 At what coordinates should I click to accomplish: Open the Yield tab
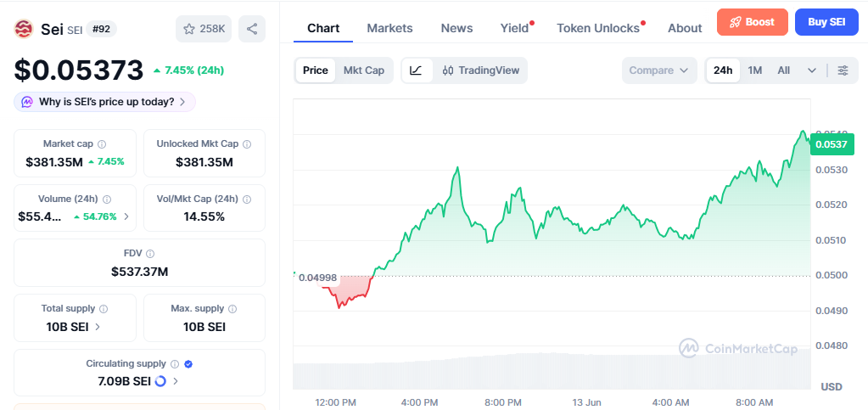[x=515, y=28]
